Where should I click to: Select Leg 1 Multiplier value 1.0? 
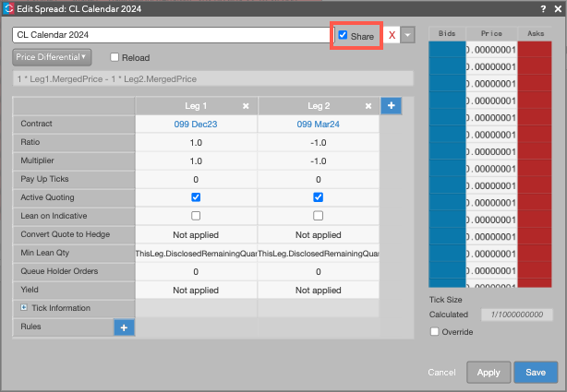[196, 161]
